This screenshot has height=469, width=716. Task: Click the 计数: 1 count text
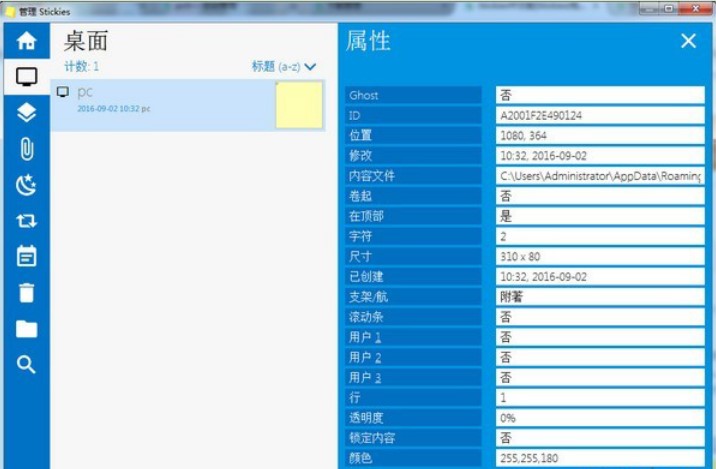(81, 67)
